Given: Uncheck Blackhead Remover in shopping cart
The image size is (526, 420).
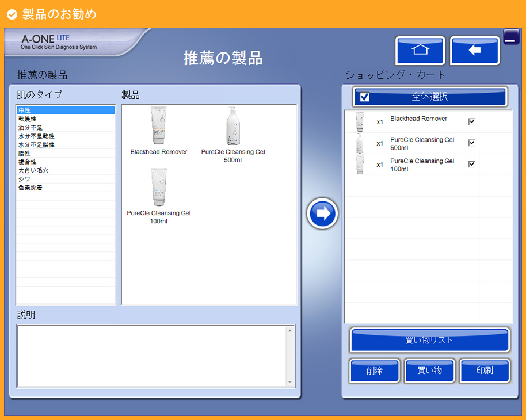Looking at the screenshot, I should (472, 121).
